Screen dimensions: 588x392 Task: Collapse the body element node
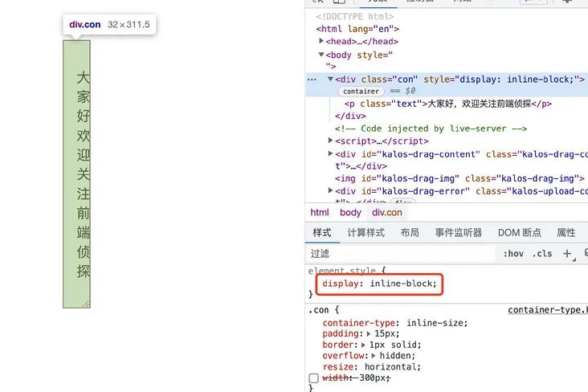click(x=321, y=55)
